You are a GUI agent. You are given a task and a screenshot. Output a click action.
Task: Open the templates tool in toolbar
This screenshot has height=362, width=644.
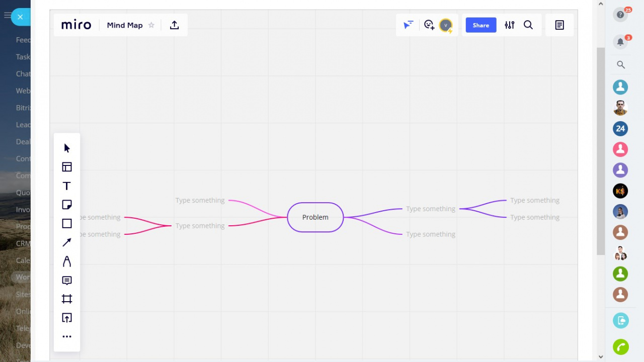(67, 167)
